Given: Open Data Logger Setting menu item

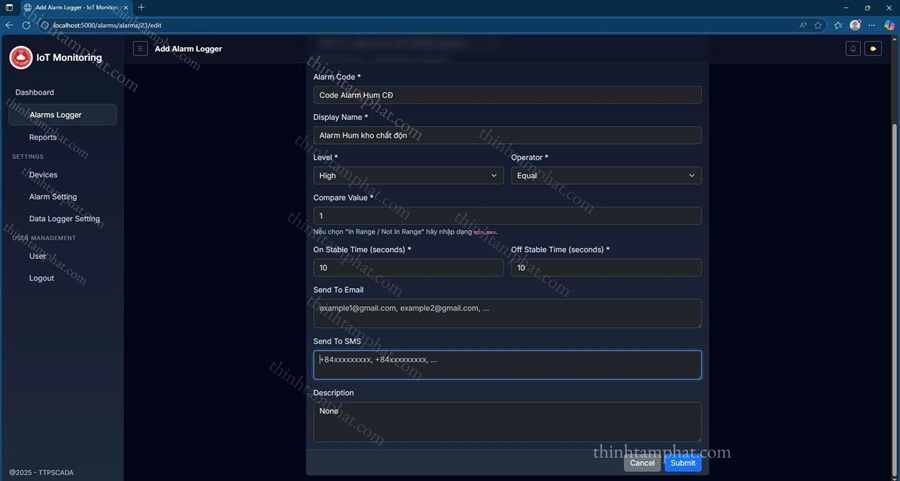Looking at the screenshot, I should coord(64,219).
